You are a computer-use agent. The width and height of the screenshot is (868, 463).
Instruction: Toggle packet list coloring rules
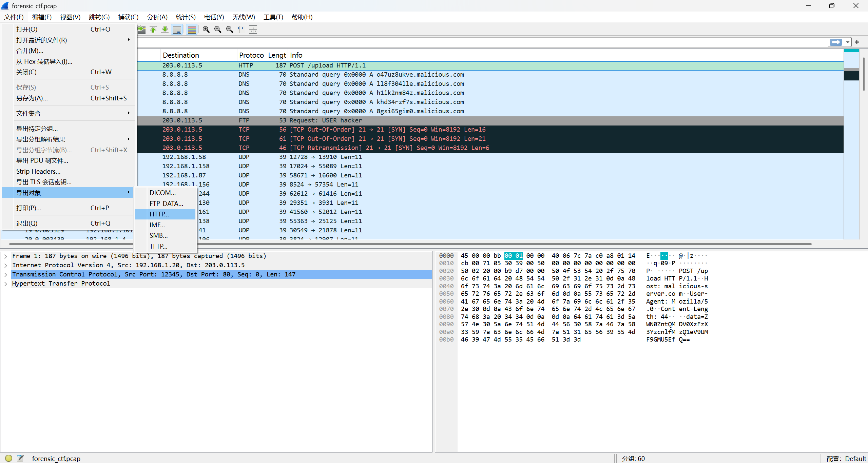coord(192,30)
